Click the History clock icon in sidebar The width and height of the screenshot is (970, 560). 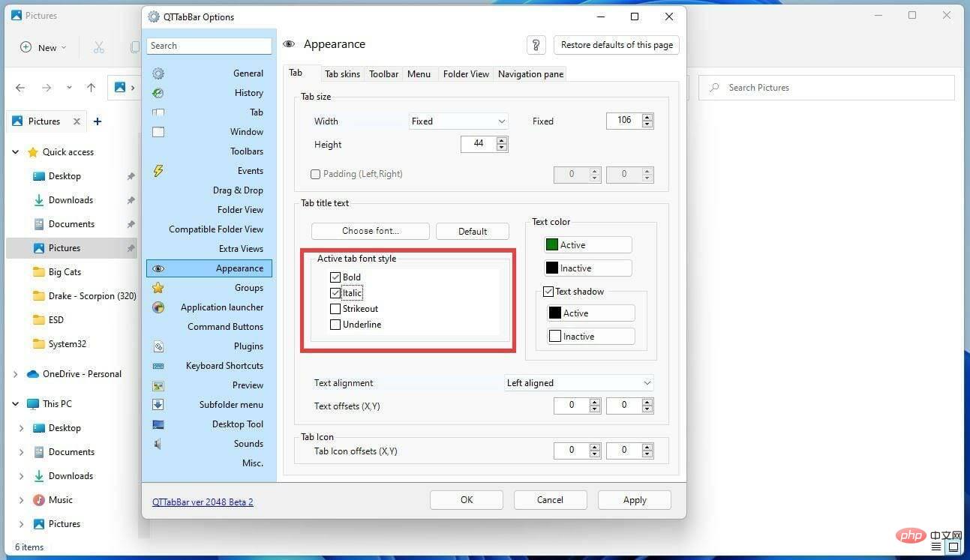click(158, 93)
